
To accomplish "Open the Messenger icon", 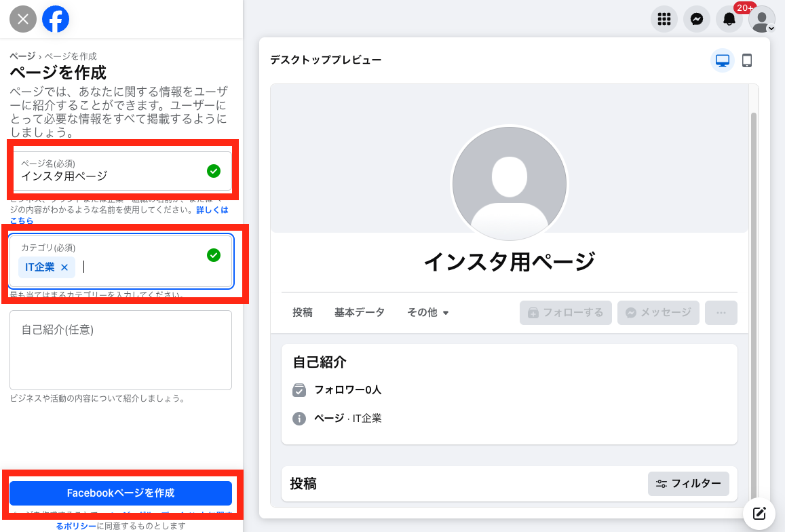I will click(696, 19).
